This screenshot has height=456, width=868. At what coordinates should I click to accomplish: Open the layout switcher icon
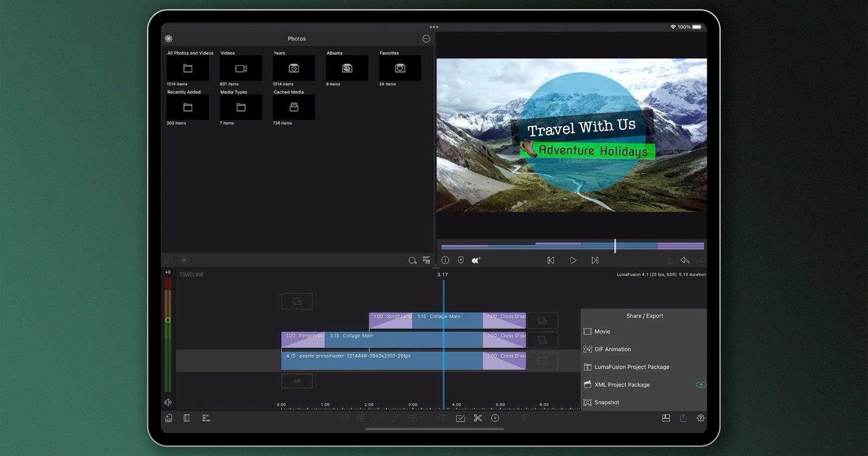click(x=666, y=418)
